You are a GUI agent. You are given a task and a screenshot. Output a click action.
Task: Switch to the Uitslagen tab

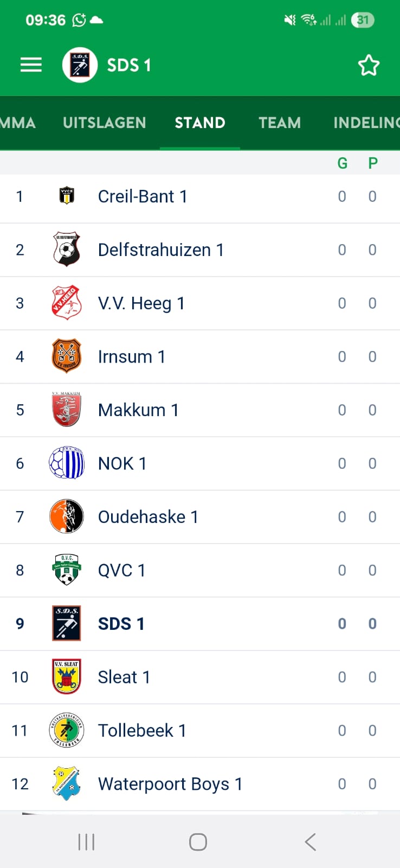(105, 123)
